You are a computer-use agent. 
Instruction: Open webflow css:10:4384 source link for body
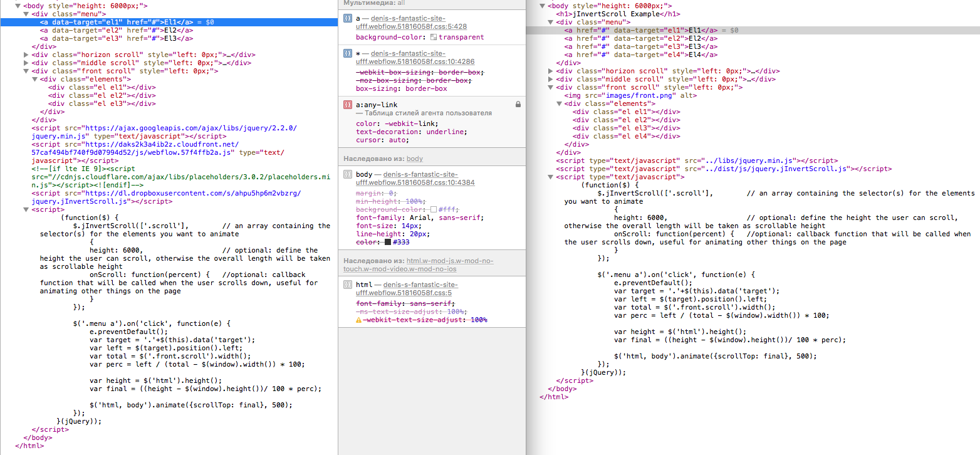tap(415, 178)
